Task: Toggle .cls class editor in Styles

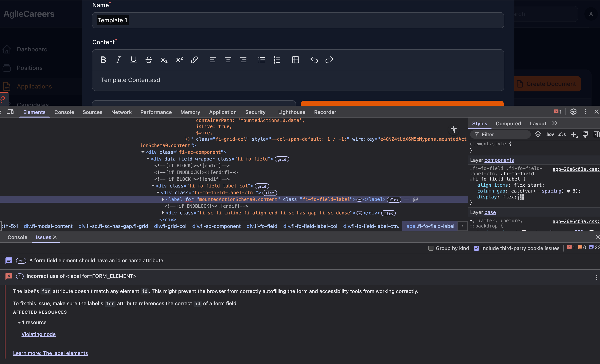Action: (562, 135)
